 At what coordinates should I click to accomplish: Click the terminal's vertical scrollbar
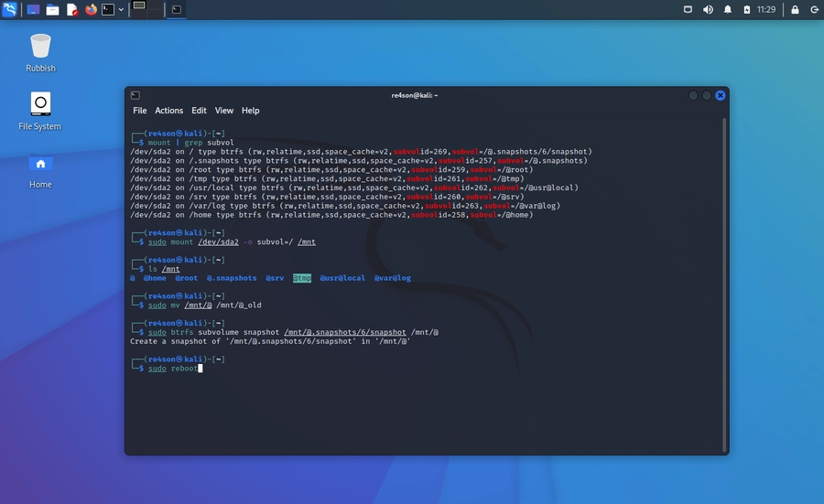click(x=724, y=274)
